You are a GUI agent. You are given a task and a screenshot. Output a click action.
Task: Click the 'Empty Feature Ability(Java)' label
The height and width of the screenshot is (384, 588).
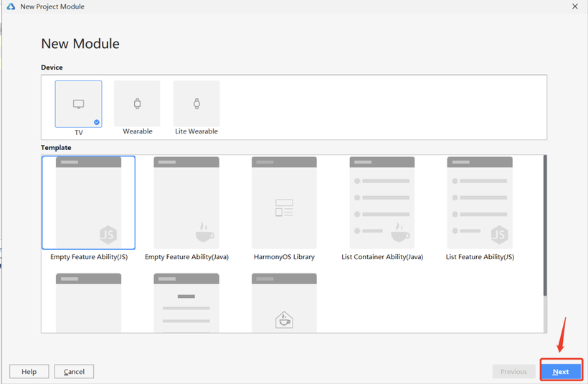(x=186, y=257)
